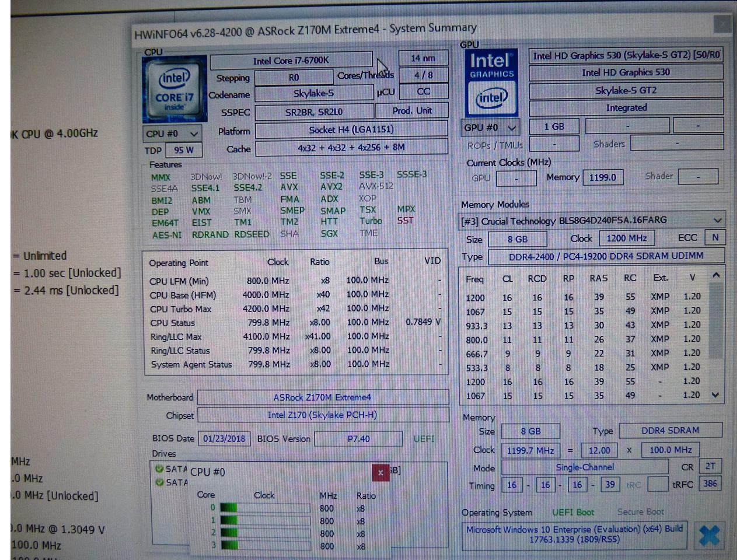
Task: Click the BIOS Date 01/23/2018 field
Action: click(x=224, y=439)
